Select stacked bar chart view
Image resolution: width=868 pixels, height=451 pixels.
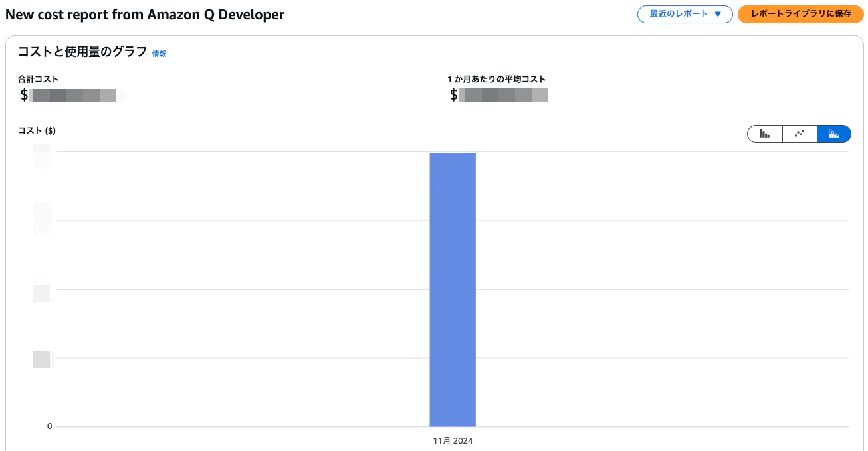834,134
